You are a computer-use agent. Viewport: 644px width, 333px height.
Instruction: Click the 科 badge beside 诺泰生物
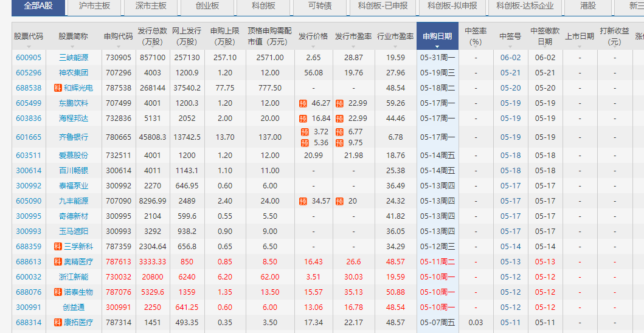pos(58,292)
